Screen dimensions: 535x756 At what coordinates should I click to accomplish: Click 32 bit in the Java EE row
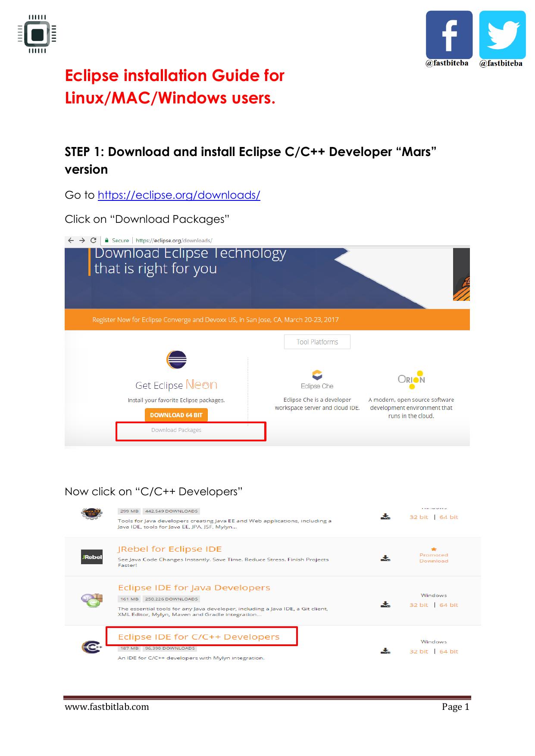(419, 517)
